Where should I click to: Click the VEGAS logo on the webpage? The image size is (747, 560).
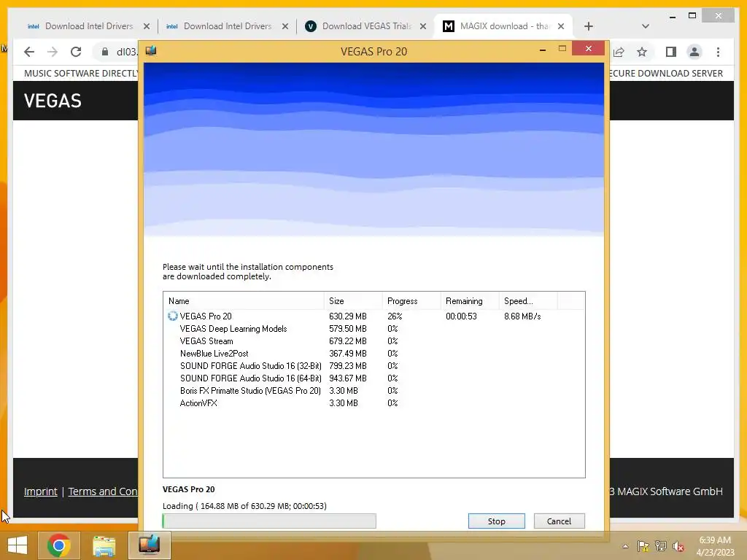coord(53,101)
